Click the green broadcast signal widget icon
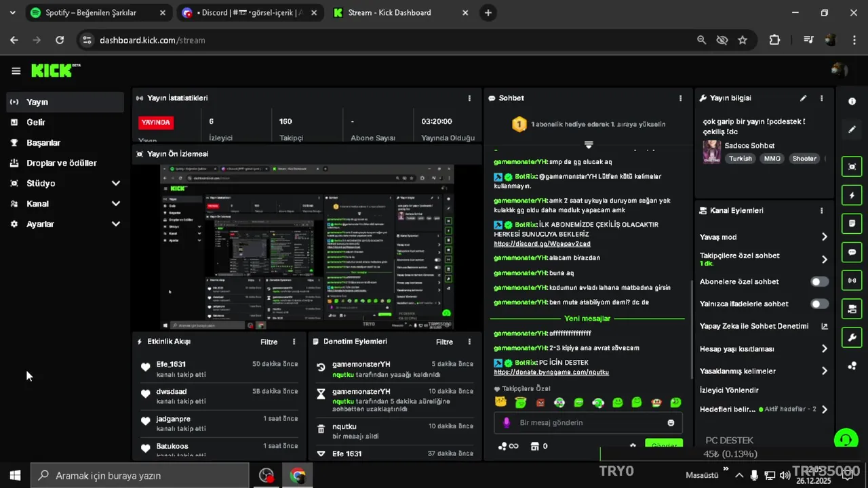The height and width of the screenshot is (488, 868). coord(852,280)
